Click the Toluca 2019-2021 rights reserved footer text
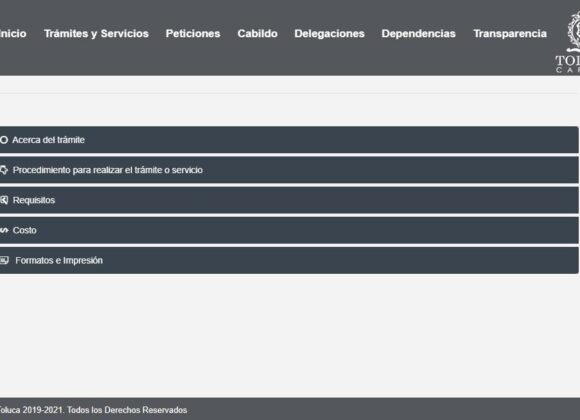This screenshot has width=580, height=420. click(93, 410)
